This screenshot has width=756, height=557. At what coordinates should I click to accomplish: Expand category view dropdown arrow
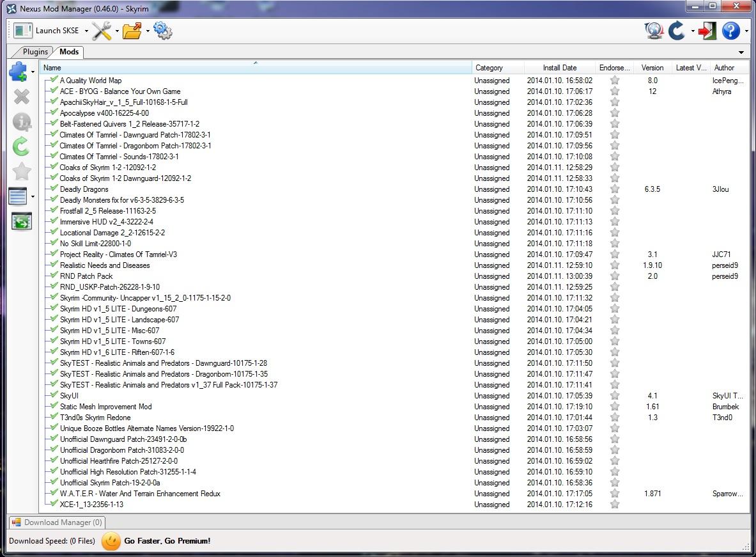(x=33, y=196)
